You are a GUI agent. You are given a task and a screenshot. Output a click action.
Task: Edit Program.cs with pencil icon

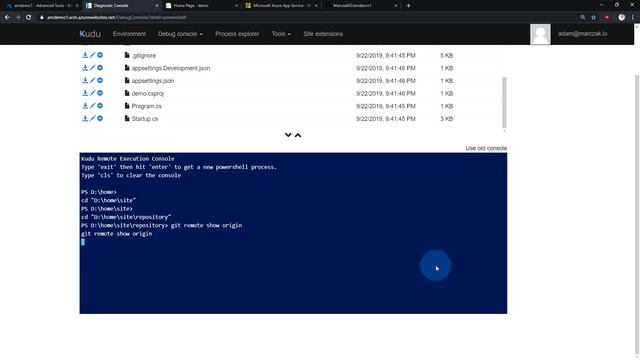tap(92, 106)
